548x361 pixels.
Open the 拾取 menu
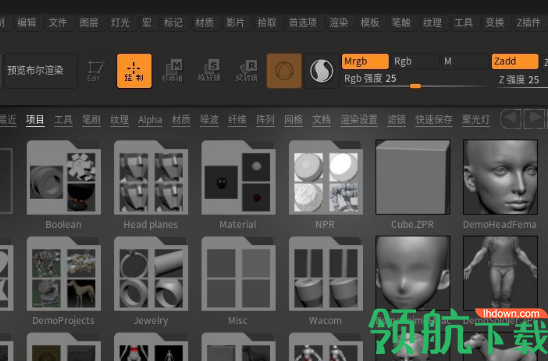coord(267,23)
